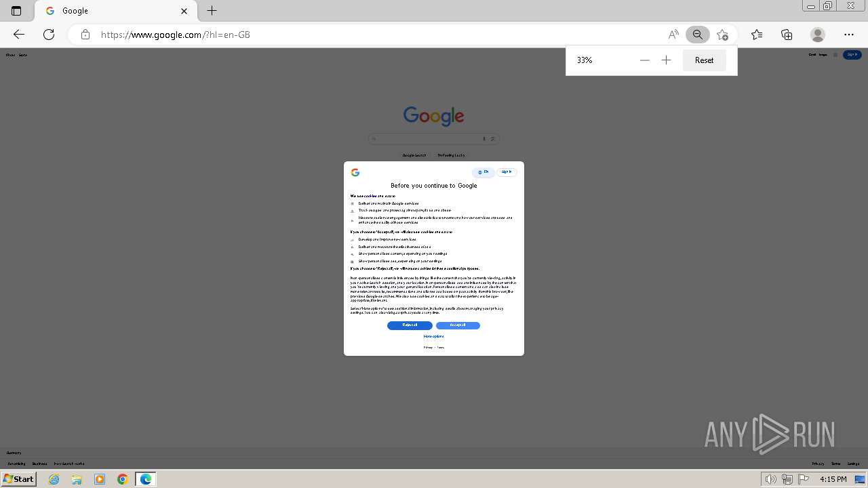The width and height of the screenshot is (868, 488).
Task: Open the Images link at top right
Action: coord(823,55)
